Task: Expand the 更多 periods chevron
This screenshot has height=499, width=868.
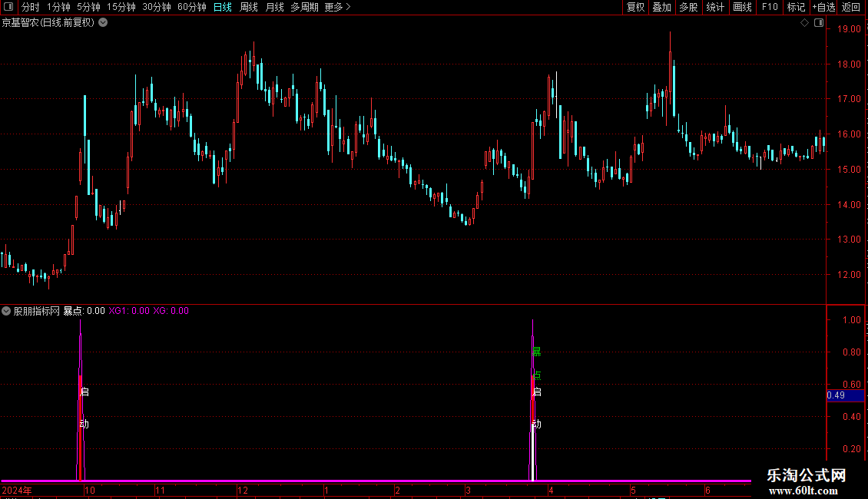Action: point(348,7)
